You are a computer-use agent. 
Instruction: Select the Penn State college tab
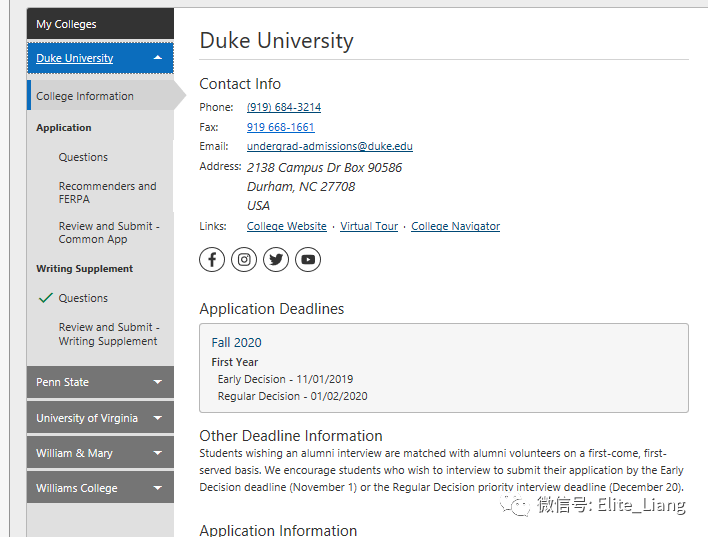(100, 382)
